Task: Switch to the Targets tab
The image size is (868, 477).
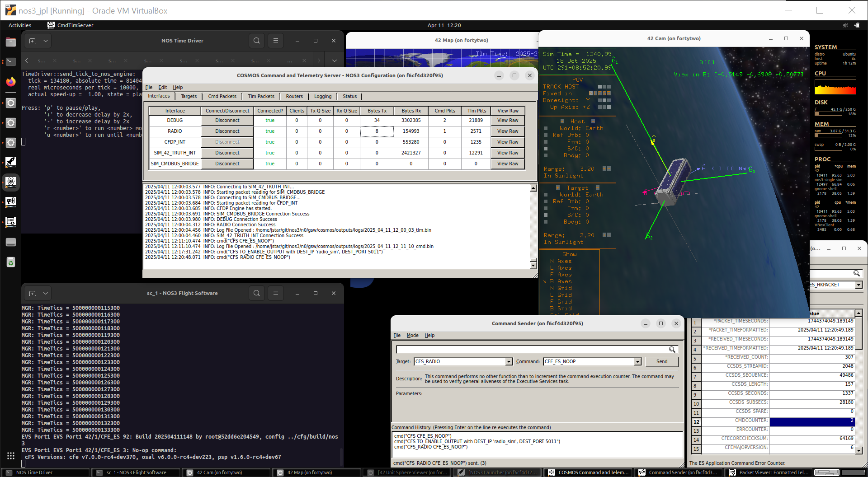Action: [189, 96]
